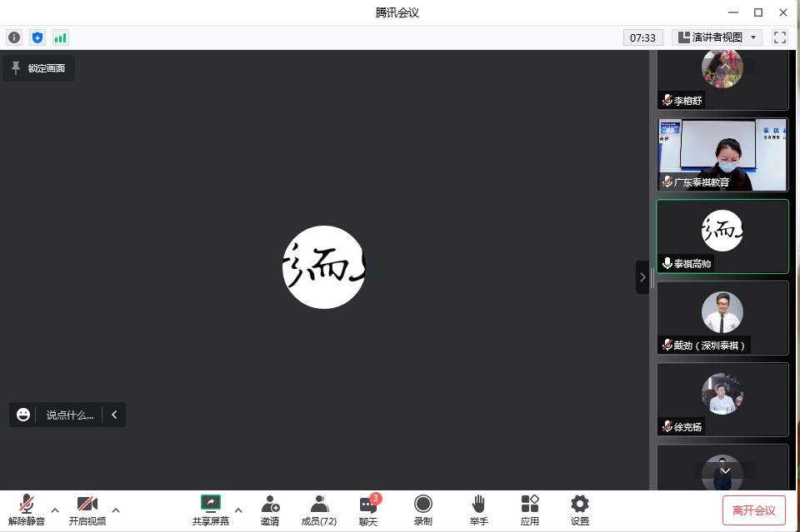The width and height of the screenshot is (800, 532).
Task: Expand video options arrow beside 开启视频
Action: [x=116, y=510]
